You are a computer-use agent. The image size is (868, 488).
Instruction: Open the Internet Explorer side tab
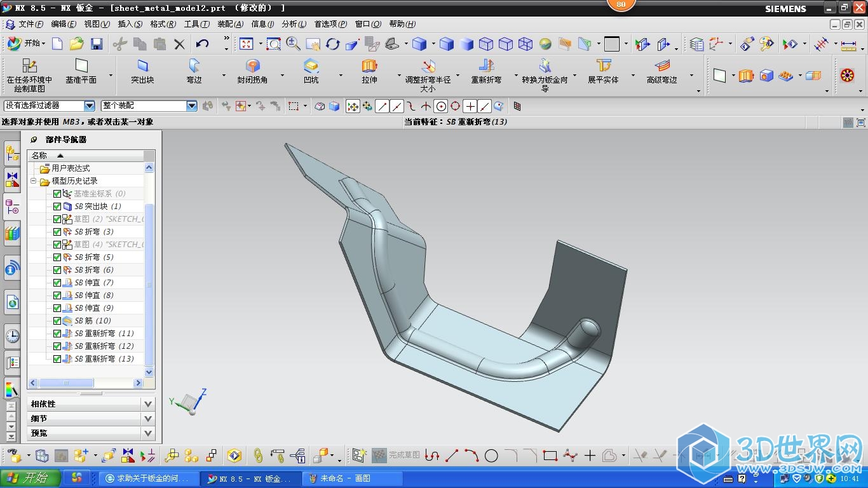click(x=12, y=303)
